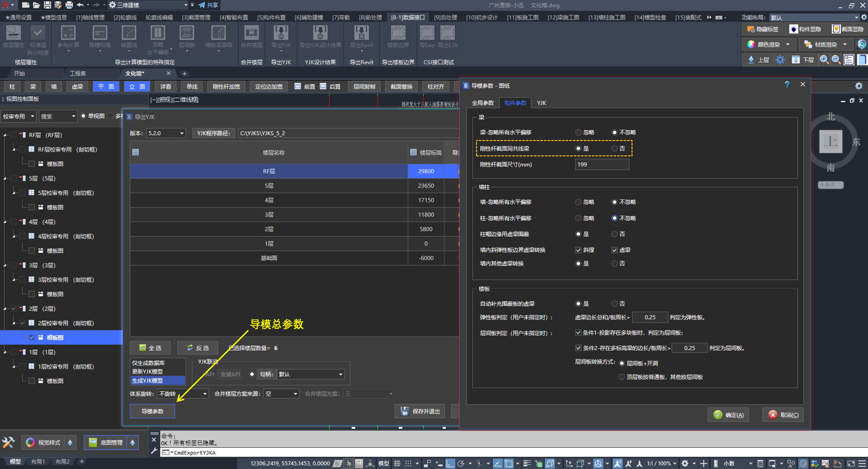Image resolution: width=868 pixels, height=469 pixels.
Task: Uncheck the 斜撑 checkbox
Action: (578, 250)
